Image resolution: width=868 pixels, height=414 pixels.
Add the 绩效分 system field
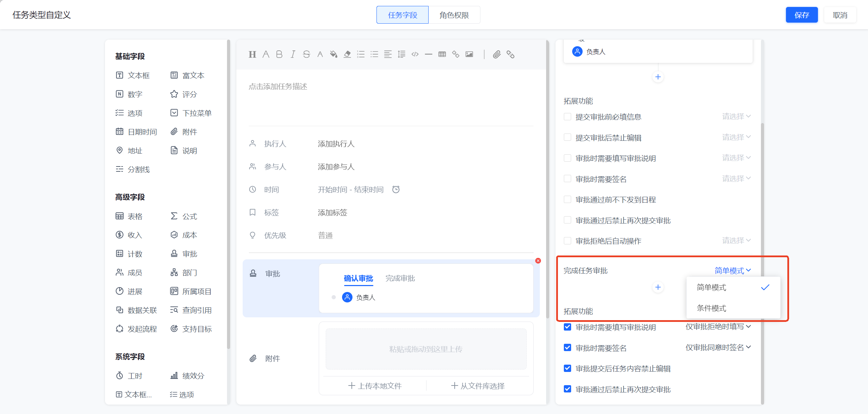tap(188, 376)
